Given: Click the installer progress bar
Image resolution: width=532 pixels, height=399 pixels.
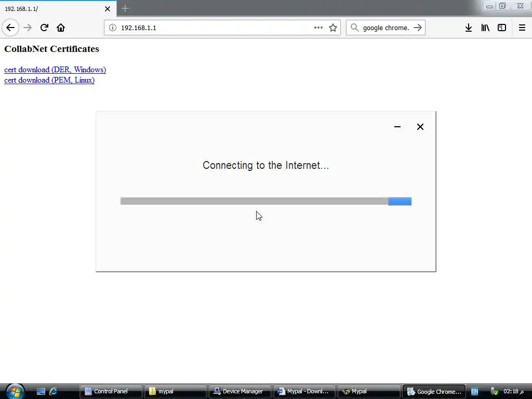Looking at the screenshot, I should tap(265, 201).
